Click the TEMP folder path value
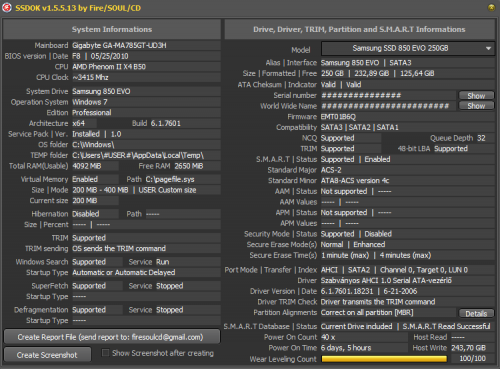 coord(138,155)
